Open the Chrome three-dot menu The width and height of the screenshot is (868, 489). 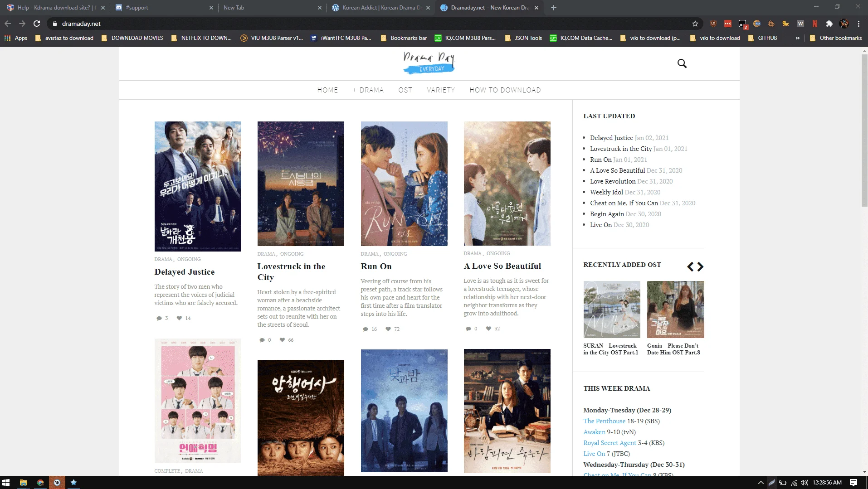tap(858, 24)
